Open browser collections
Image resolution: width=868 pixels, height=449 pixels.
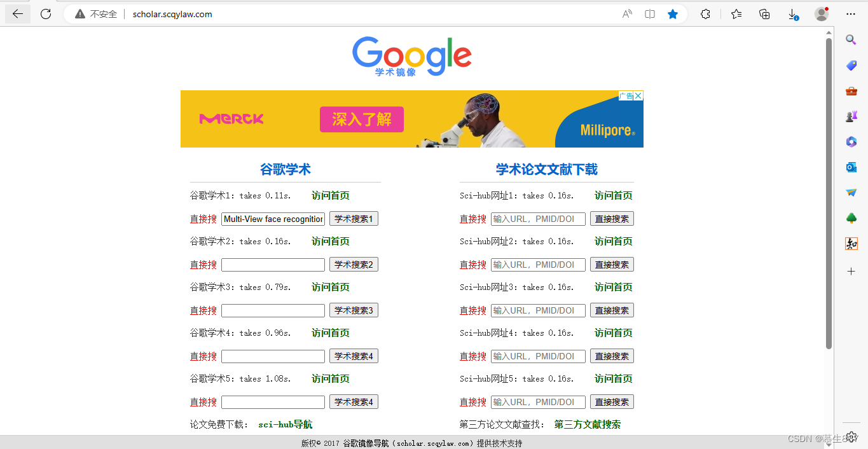click(x=765, y=14)
